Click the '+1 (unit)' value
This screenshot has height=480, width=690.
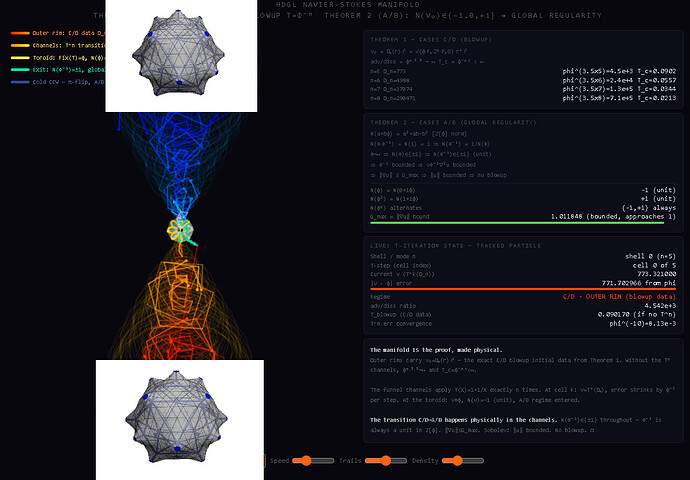[x=658, y=199]
